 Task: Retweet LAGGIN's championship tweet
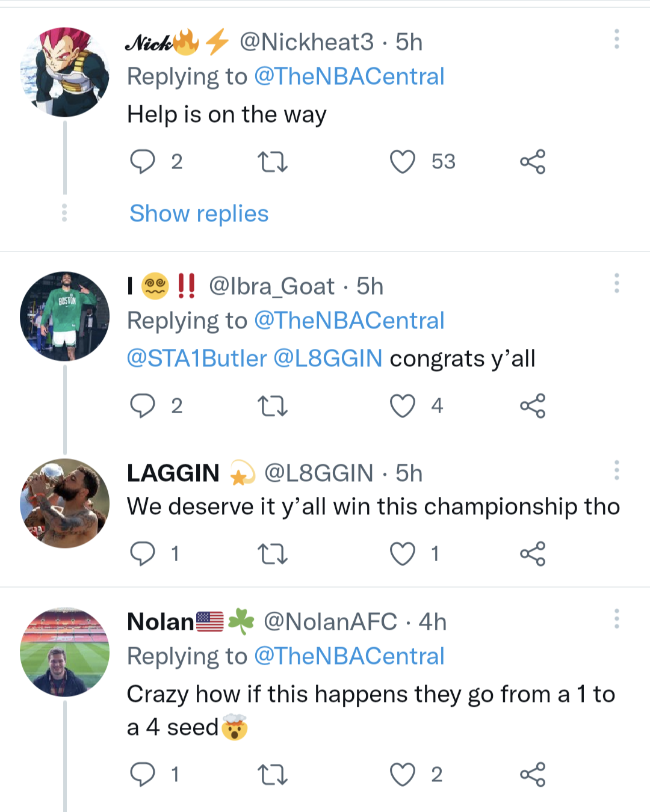(x=273, y=554)
